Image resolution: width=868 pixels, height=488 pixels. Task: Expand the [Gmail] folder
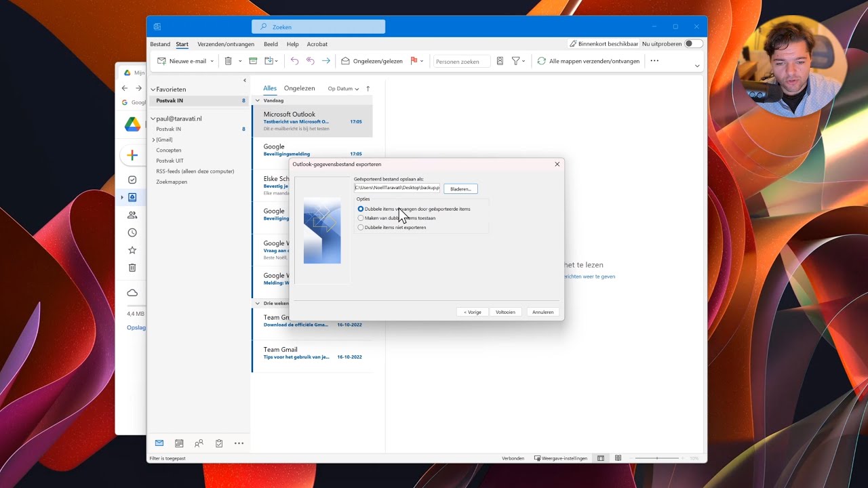tap(154, 140)
